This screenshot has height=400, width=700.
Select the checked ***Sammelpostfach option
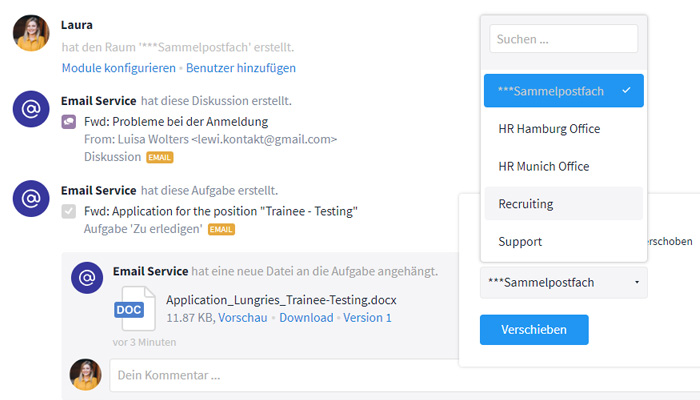[563, 91]
